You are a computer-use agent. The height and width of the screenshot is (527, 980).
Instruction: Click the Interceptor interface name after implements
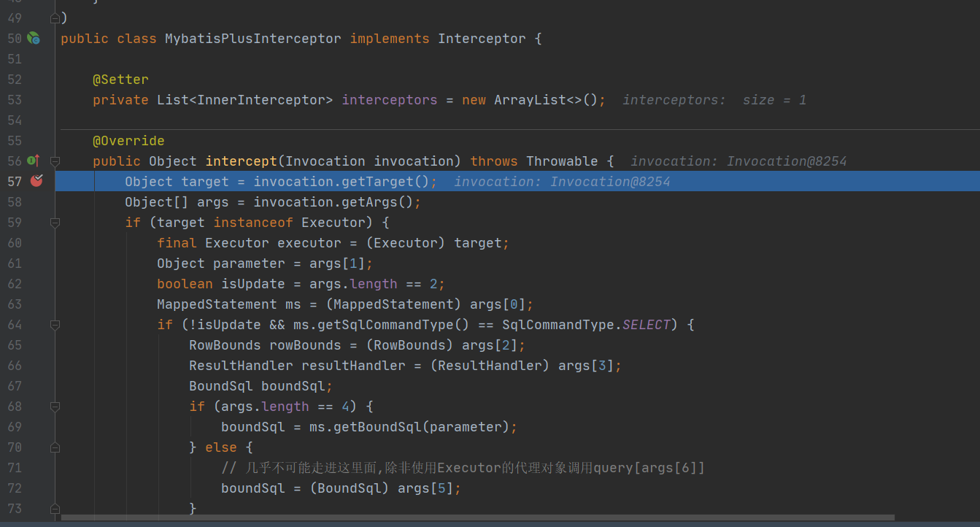482,39
